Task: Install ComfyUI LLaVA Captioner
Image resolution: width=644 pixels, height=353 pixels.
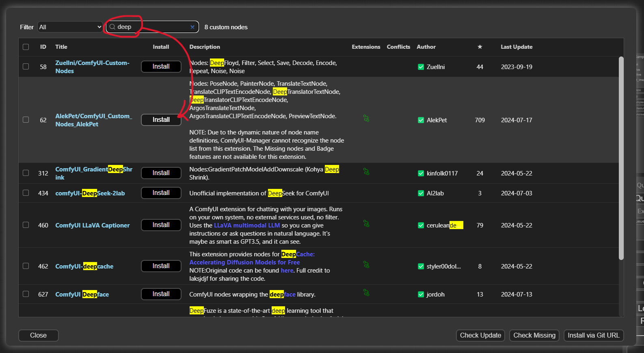Action: point(161,225)
